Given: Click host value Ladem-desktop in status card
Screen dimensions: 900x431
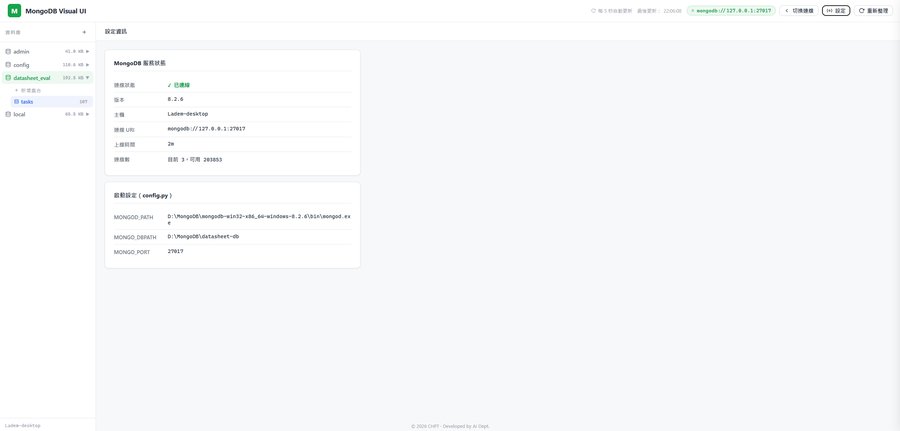Looking at the screenshot, I should tap(188, 114).
